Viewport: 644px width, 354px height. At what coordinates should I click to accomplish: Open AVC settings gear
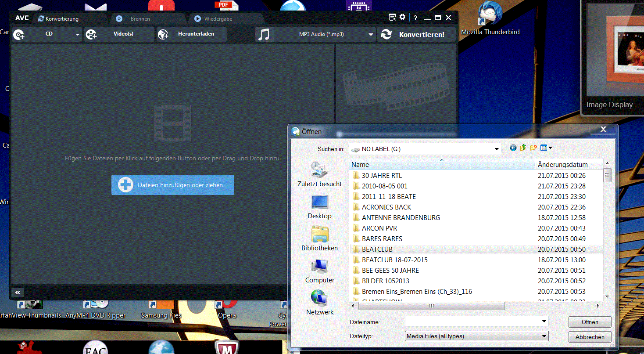coord(403,17)
